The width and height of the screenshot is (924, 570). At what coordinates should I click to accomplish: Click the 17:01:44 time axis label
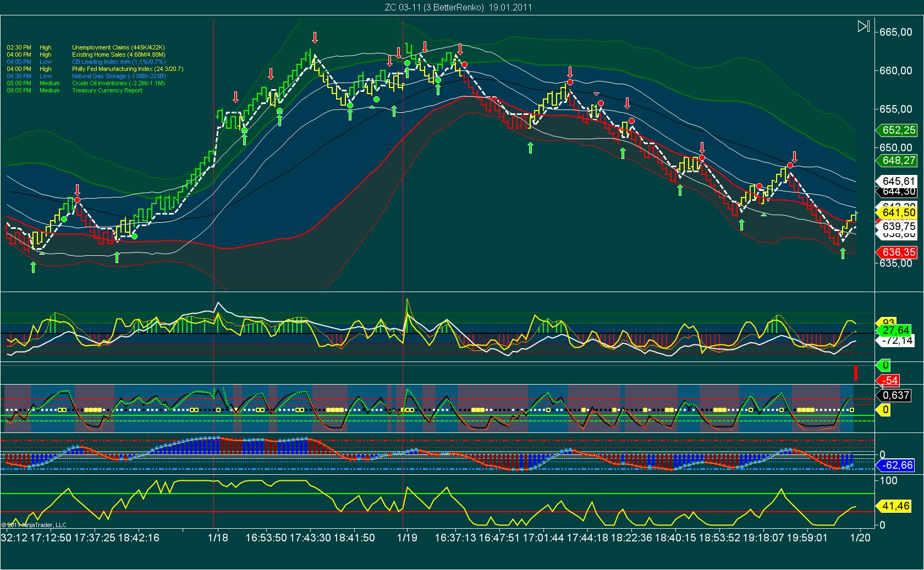tap(543, 538)
